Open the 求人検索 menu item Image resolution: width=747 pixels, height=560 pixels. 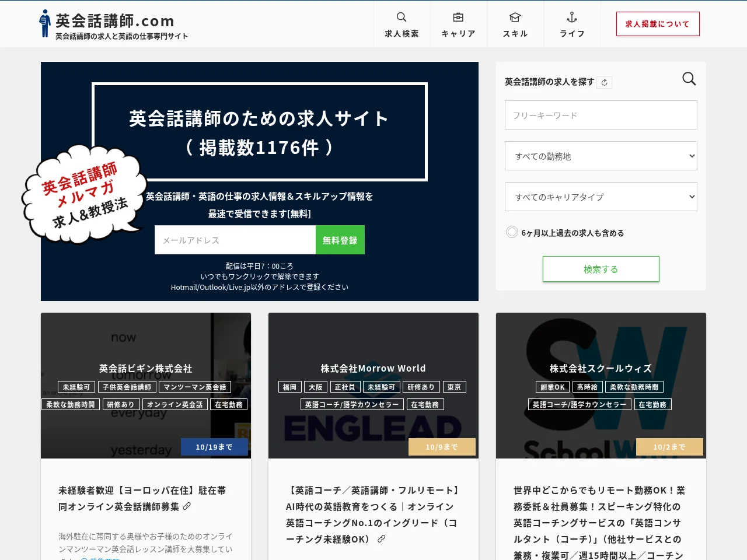point(402,24)
